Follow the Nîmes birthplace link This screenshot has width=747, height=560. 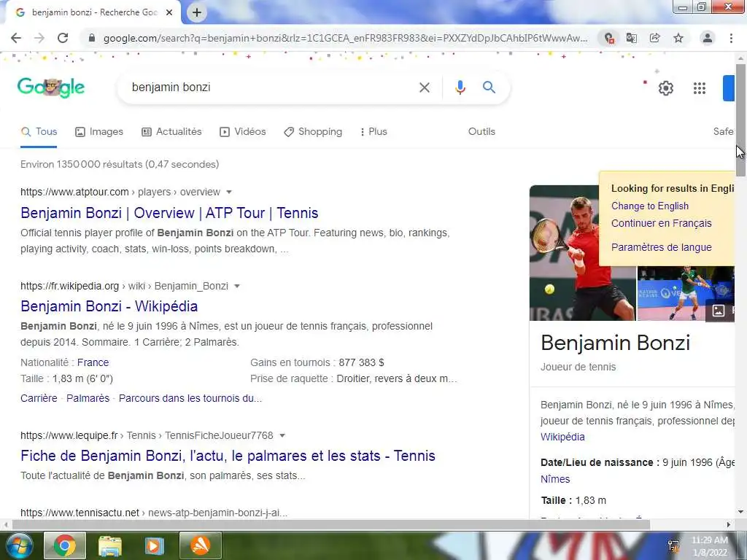pyautogui.click(x=555, y=480)
